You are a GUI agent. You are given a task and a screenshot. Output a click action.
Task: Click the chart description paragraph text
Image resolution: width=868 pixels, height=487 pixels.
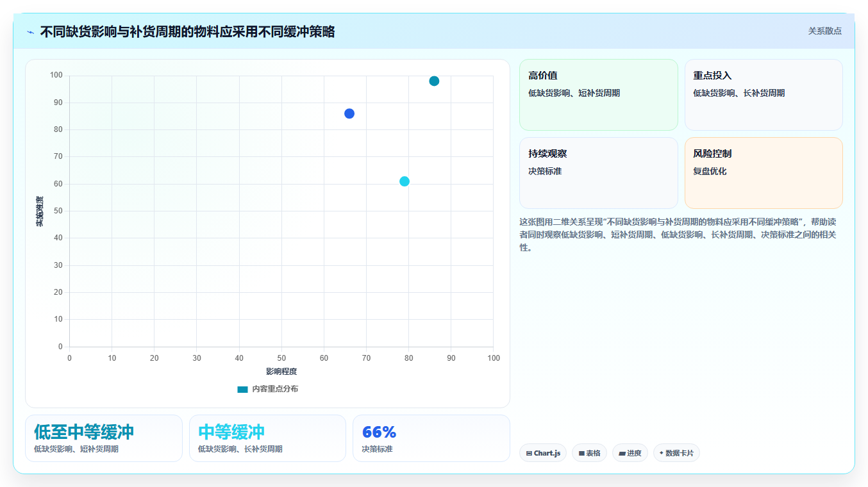678,235
